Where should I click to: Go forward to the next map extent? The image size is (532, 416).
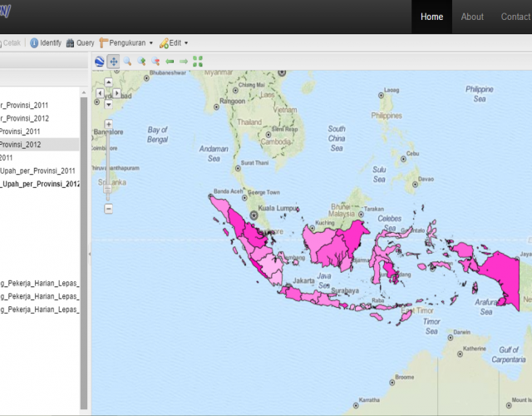pyautogui.click(x=184, y=61)
